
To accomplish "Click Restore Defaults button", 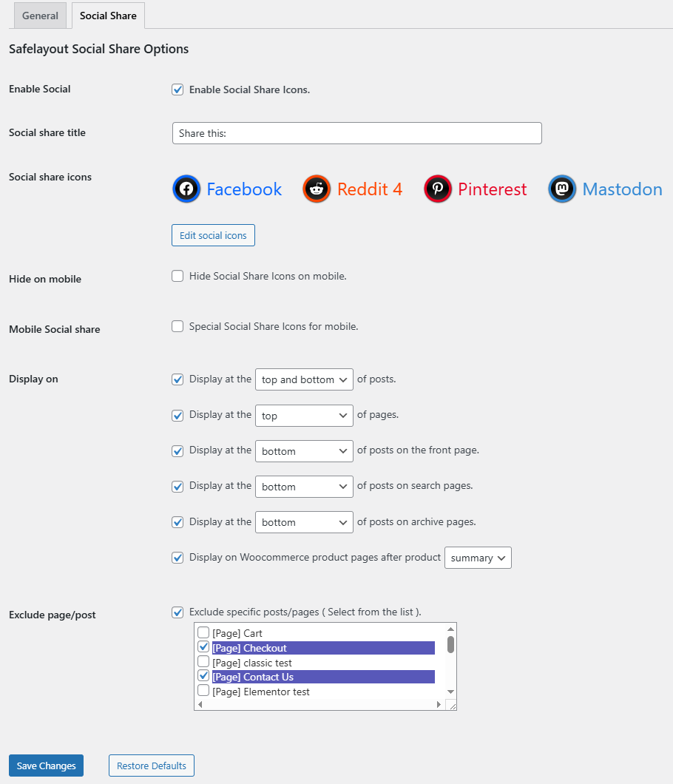I will (x=152, y=766).
